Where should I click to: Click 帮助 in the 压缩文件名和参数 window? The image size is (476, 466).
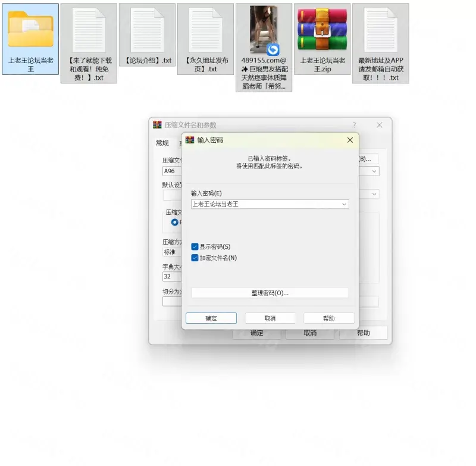[364, 333]
